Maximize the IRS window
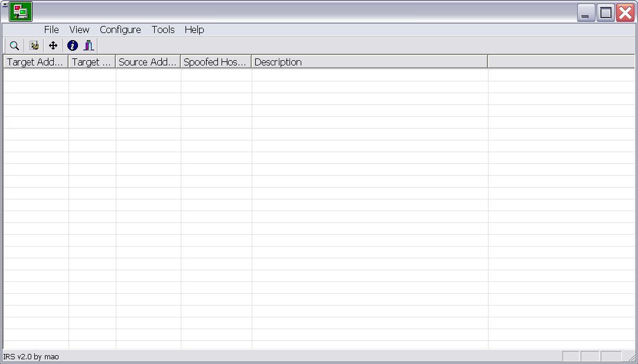This screenshot has width=638, height=364. [x=606, y=13]
